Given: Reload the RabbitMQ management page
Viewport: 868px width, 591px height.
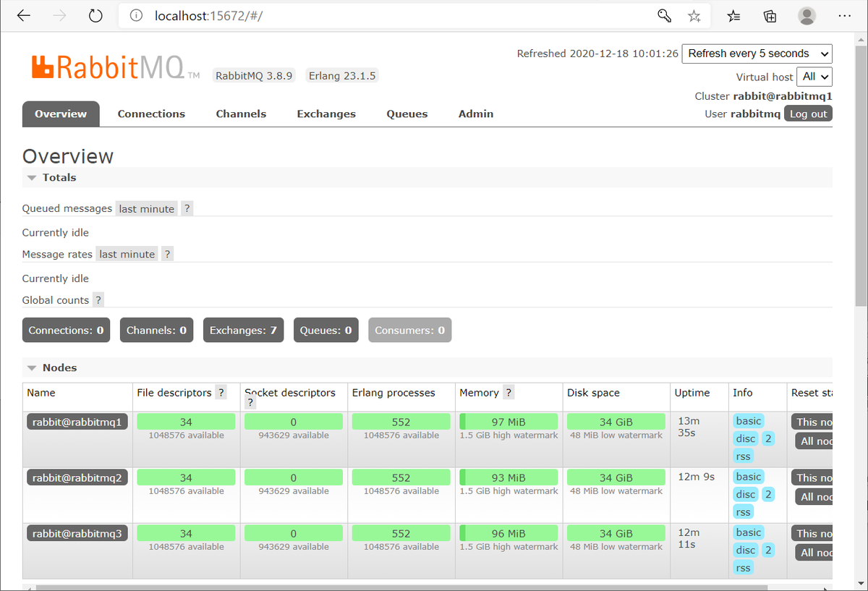Looking at the screenshot, I should [95, 16].
